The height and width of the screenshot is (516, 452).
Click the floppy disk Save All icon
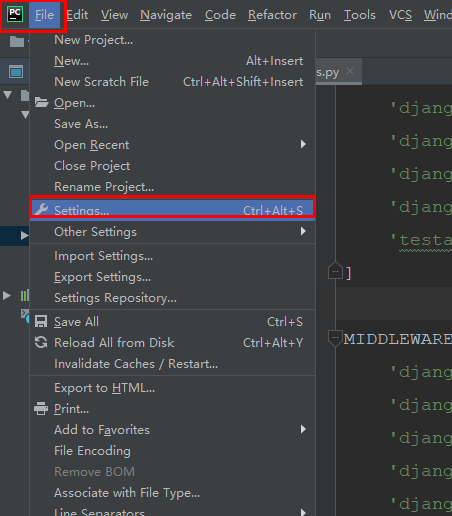click(41, 321)
